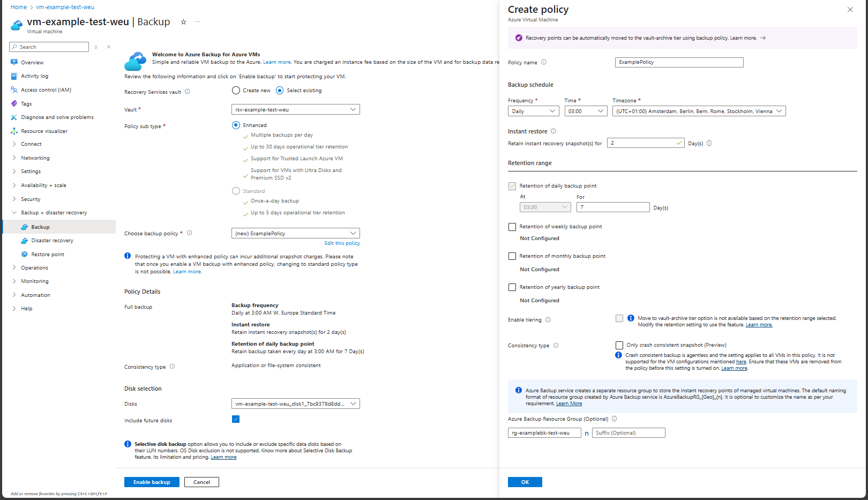Enable retention of yearly backup point
The width and height of the screenshot is (868, 500).
point(512,287)
